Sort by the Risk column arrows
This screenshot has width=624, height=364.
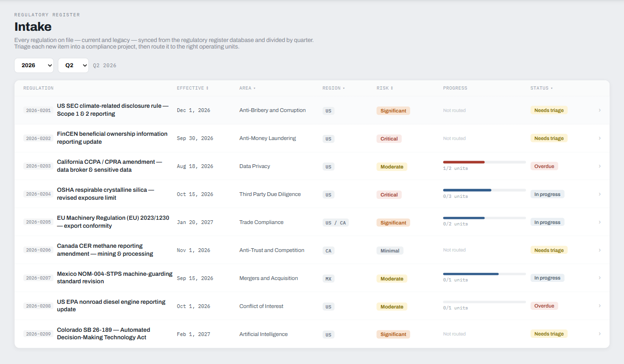coord(392,88)
